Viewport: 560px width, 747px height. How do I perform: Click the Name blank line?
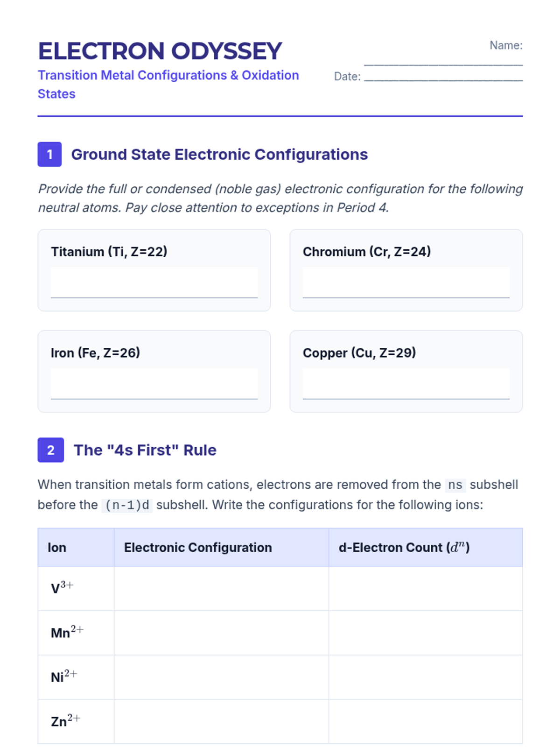(443, 60)
